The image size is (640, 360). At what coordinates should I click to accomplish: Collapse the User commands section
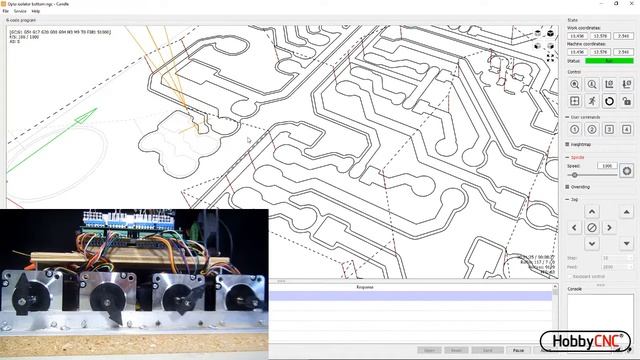[x=567, y=117]
